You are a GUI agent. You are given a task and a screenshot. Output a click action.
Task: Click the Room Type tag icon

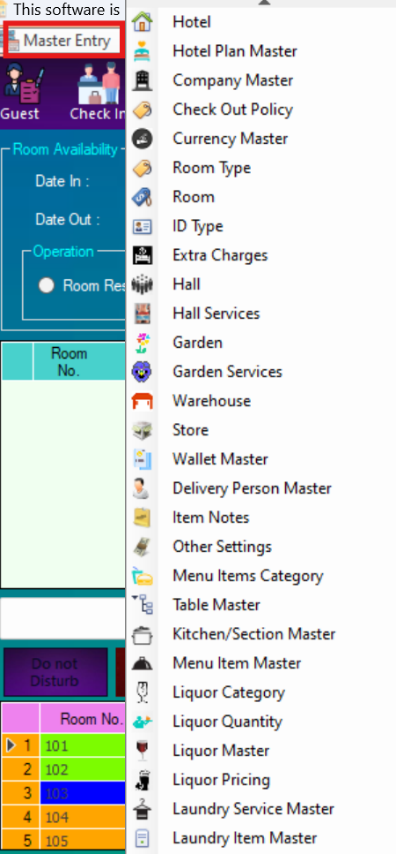pos(142,168)
